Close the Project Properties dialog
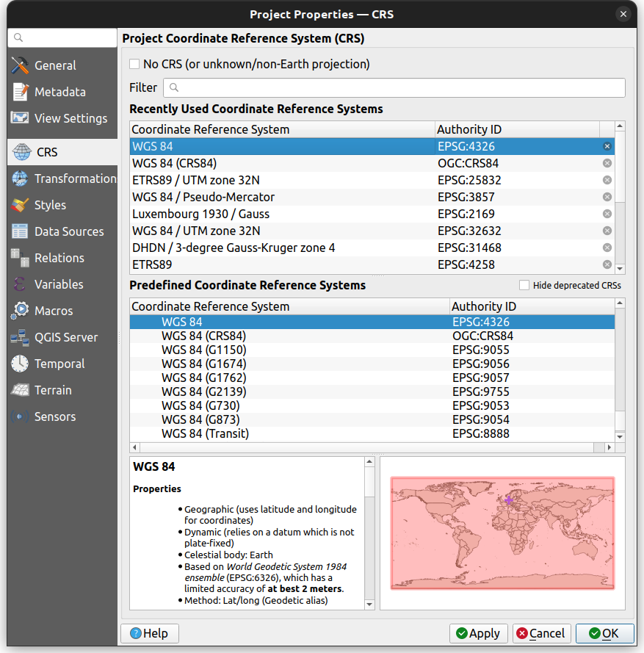 [623, 14]
